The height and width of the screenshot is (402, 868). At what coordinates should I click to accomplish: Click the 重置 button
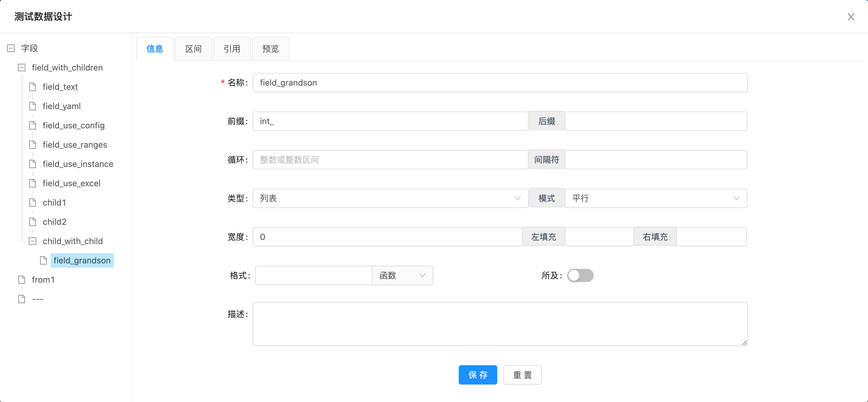pyautogui.click(x=522, y=375)
